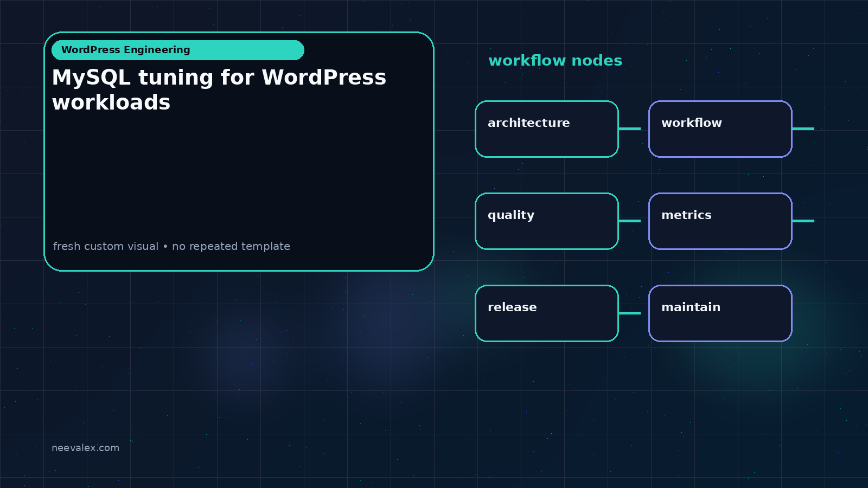Viewport: 868px width, 488px height.
Task: Click the 'workflow nodes' heading
Action: click(555, 61)
